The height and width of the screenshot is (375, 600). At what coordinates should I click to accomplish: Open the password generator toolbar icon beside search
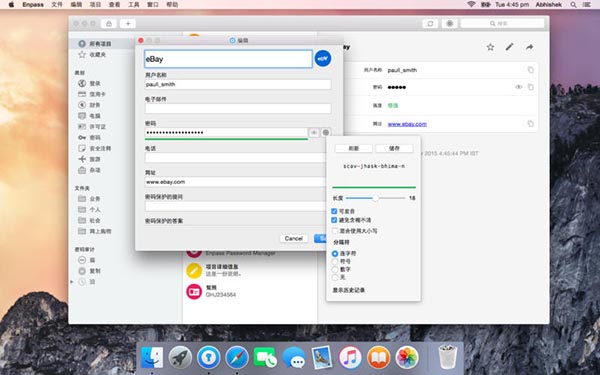tap(450, 24)
